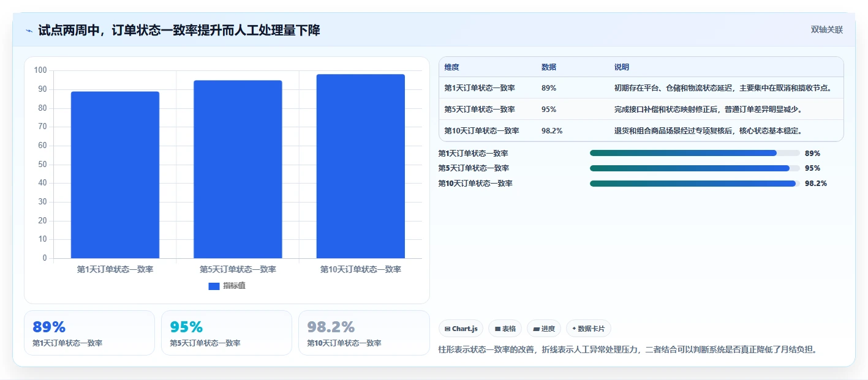
Task: Click the 89% data card
Action: click(89, 333)
